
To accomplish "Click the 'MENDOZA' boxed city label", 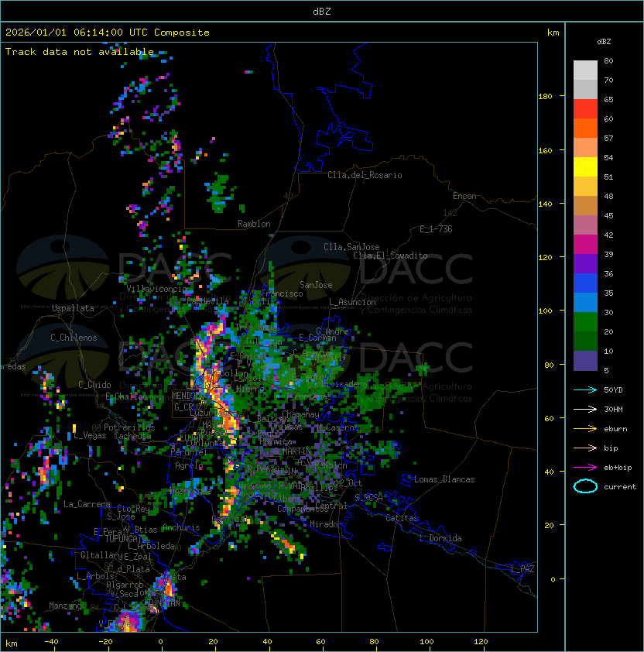I will click(x=188, y=396).
